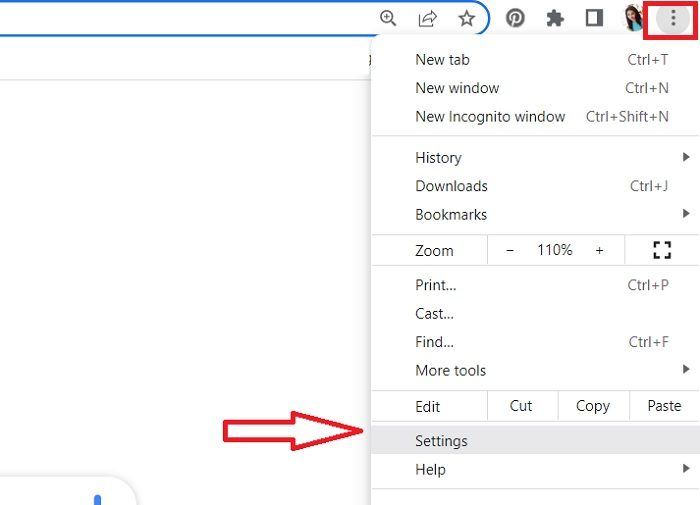
Task: Click the share page icon
Action: pos(427,18)
